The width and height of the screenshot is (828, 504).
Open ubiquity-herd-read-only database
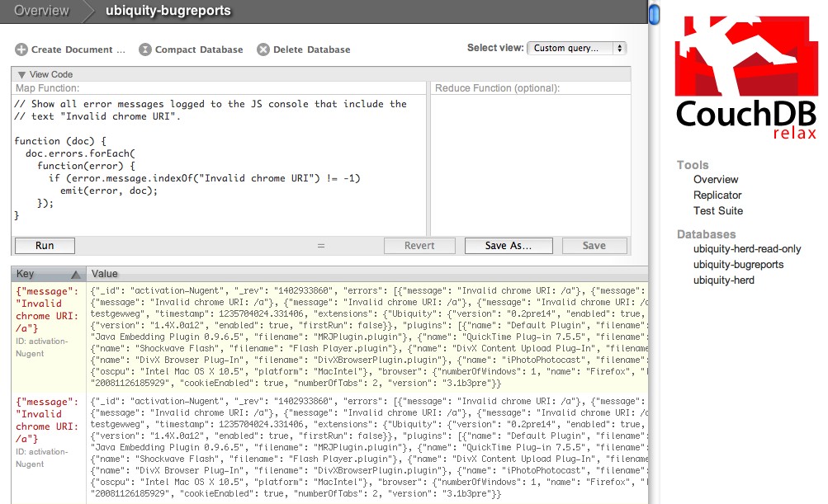pyautogui.click(x=746, y=249)
